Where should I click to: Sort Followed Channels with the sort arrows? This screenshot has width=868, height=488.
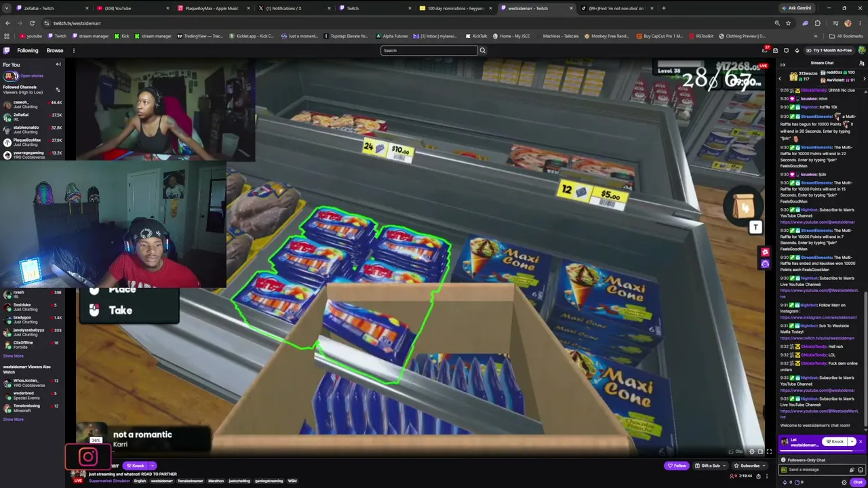(x=58, y=89)
